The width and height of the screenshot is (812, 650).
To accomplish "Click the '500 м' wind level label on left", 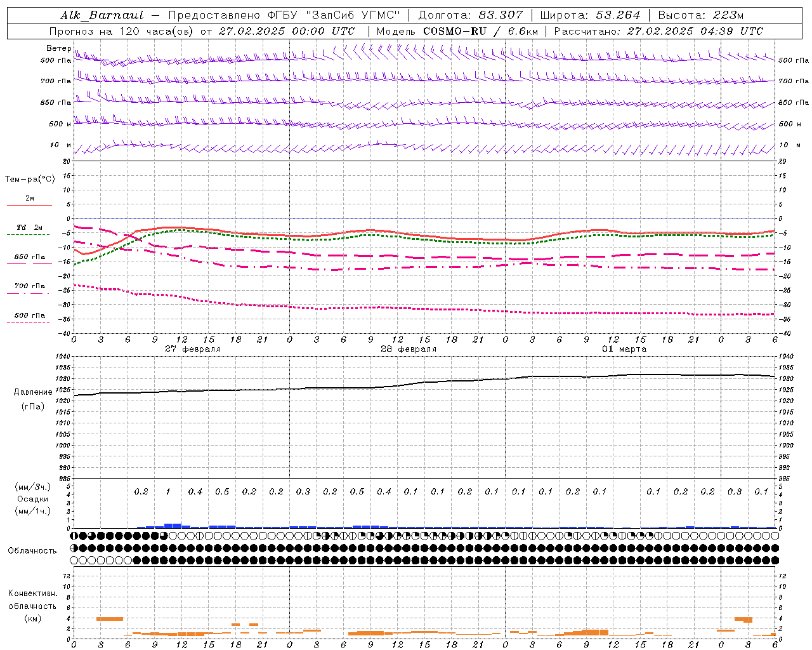I will pyautogui.click(x=60, y=124).
